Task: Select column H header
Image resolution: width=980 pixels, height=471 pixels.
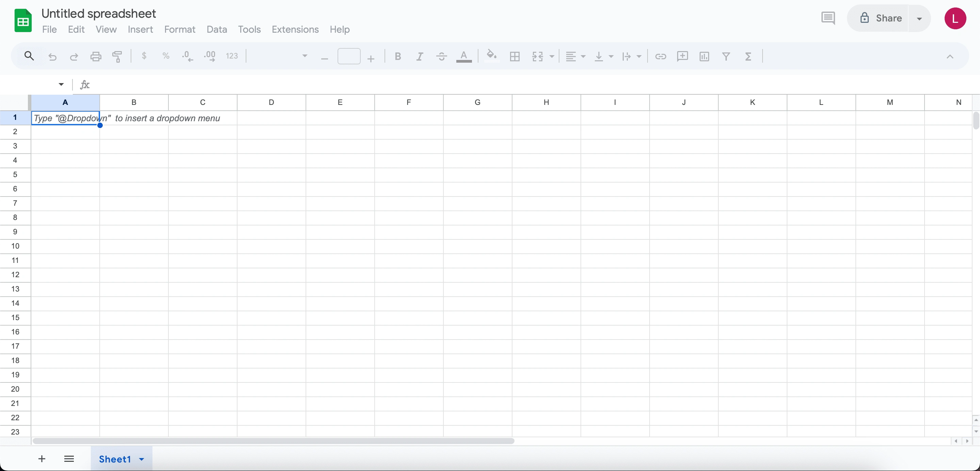Action: [x=546, y=102]
